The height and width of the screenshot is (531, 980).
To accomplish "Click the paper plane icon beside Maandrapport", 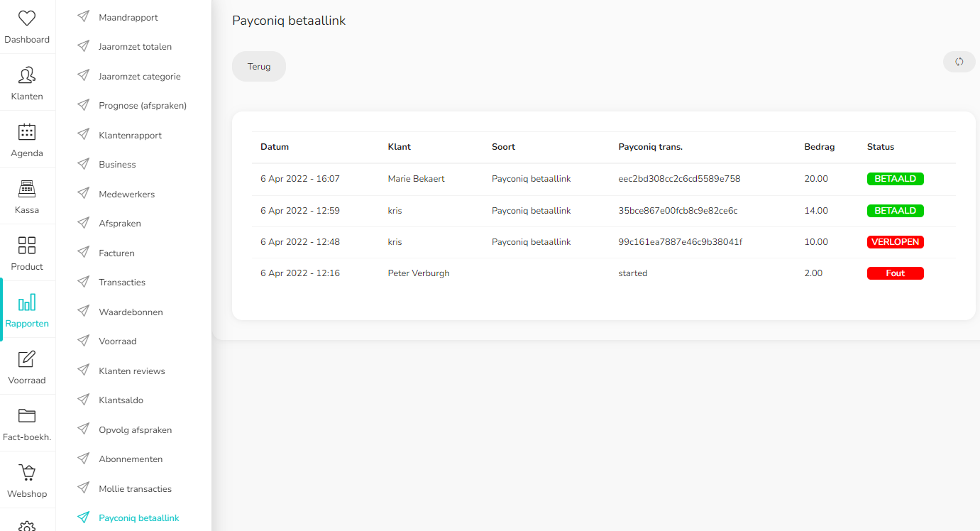I will point(84,17).
